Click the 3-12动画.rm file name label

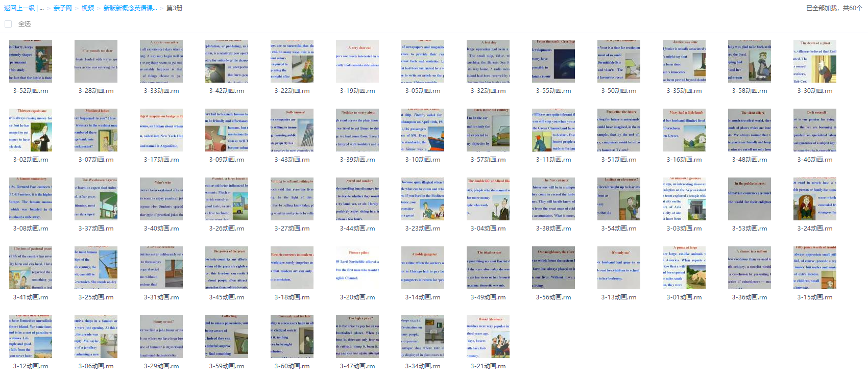coord(31,366)
